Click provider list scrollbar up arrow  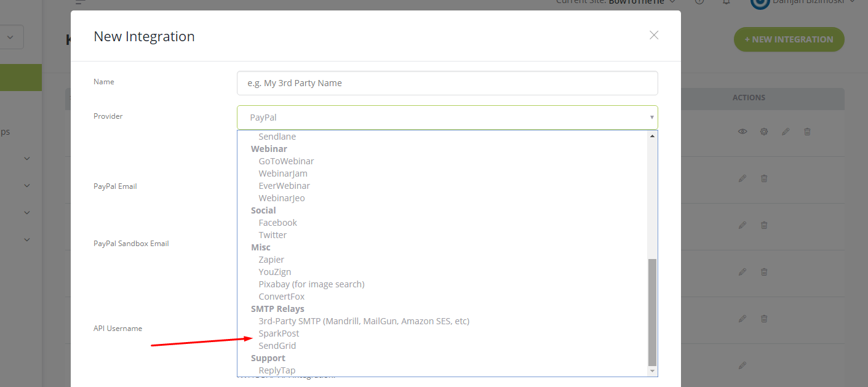pos(653,135)
